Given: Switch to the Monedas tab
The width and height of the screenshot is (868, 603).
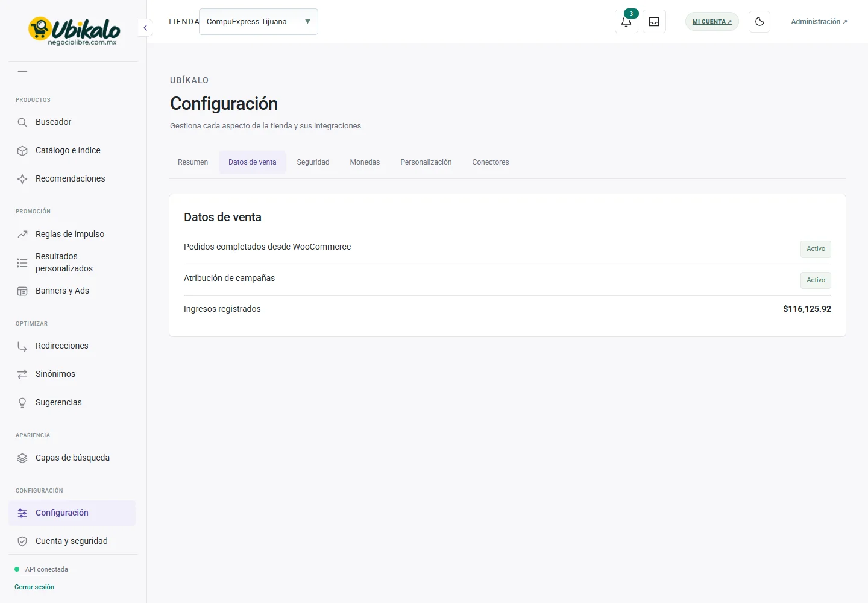Looking at the screenshot, I should tap(365, 162).
